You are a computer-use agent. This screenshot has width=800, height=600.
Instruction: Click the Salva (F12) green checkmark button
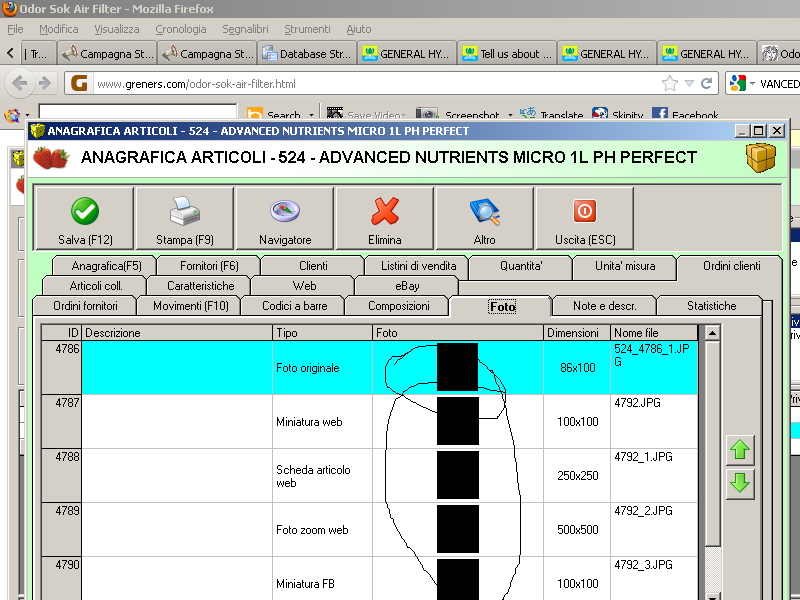tap(85, 218)
